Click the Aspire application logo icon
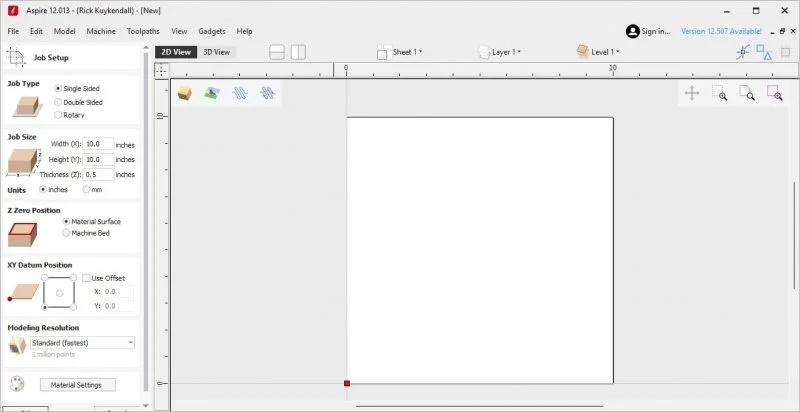 click(x=13, y=10)
